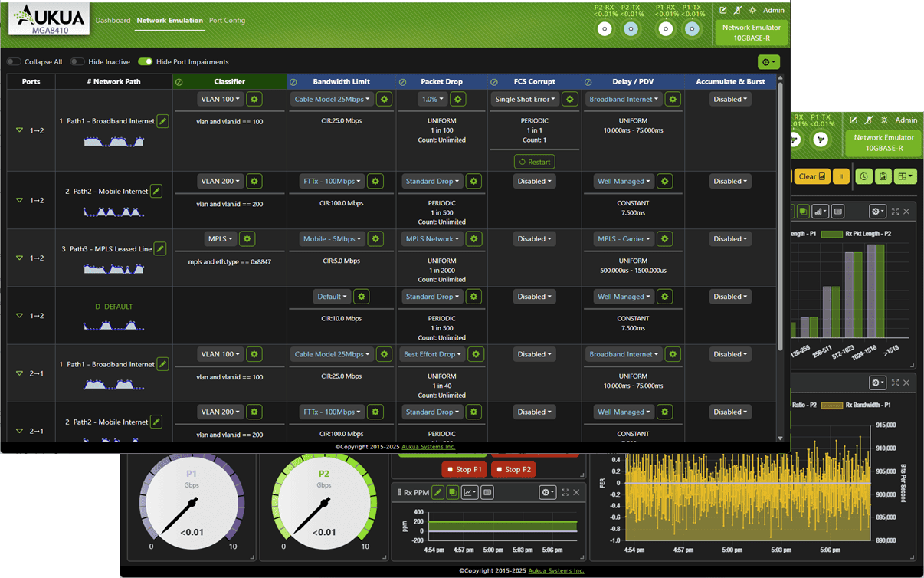This screenshot has height=578, width=924.
Task: Click the red Stop P2 button
Action: tap(513, 469)
